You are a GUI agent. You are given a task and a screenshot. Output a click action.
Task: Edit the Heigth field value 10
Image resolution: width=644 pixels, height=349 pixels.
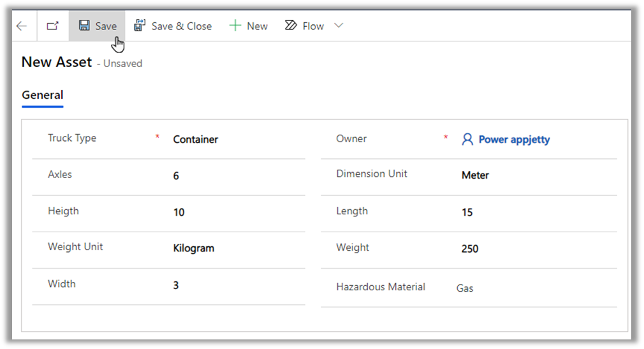point(179,212)
